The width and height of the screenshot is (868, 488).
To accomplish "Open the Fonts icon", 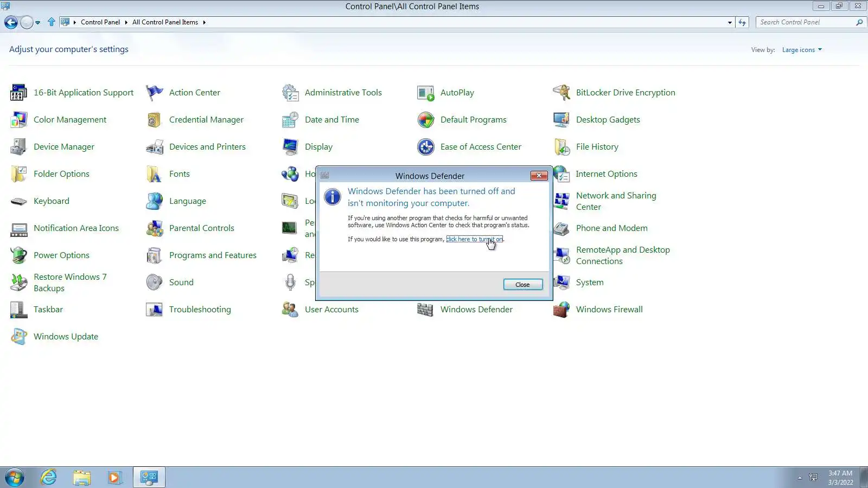I will (x=154, y=174).
